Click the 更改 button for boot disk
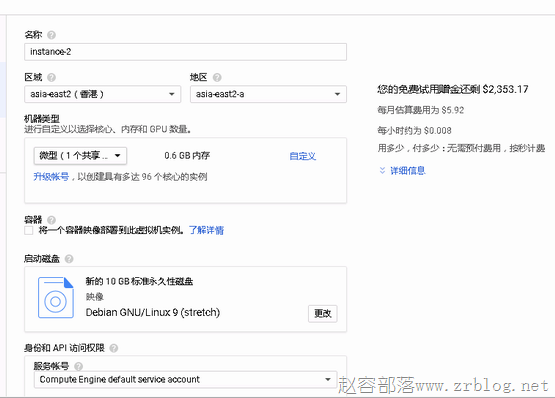This screenshot has width=555, height=398. click(323, 313)
